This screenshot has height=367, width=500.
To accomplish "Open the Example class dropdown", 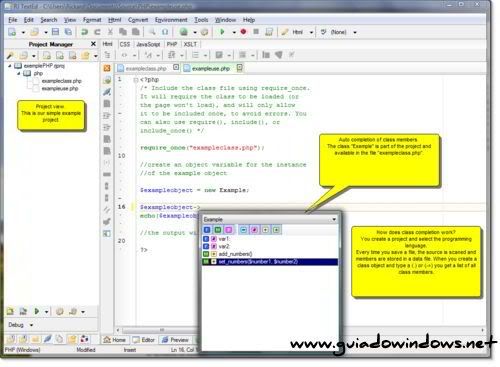I will pyautogui.click(x=334, y=219).
